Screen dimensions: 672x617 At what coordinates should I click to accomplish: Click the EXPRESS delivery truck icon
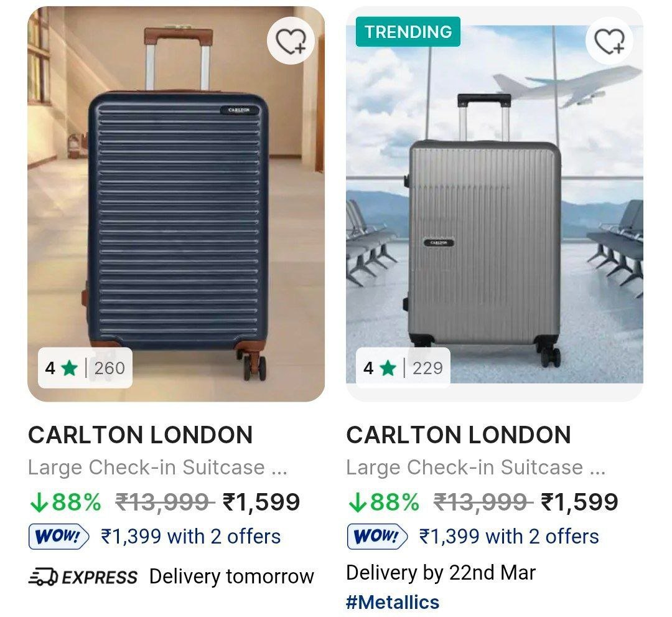(45, 577)
